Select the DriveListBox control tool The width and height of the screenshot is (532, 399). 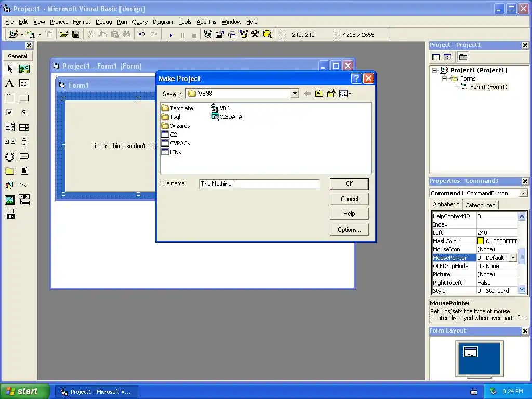tap(24, 156)
